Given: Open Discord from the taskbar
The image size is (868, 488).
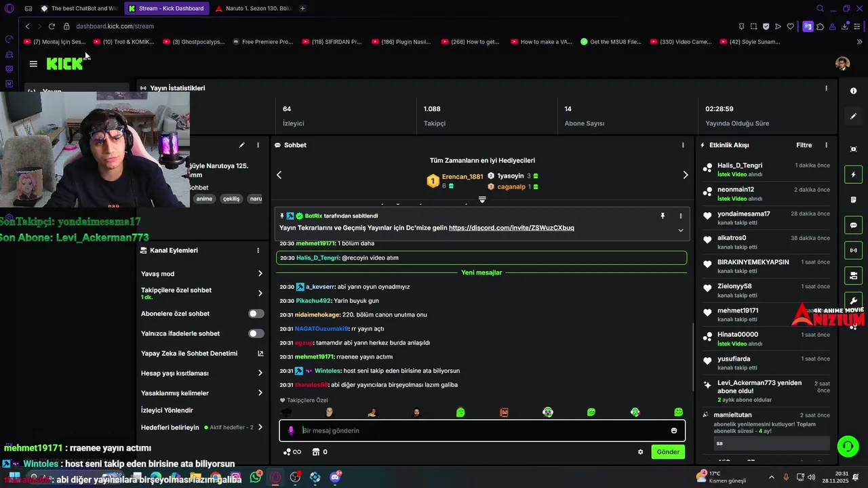Looking at the screenshot, I should 335,477.
